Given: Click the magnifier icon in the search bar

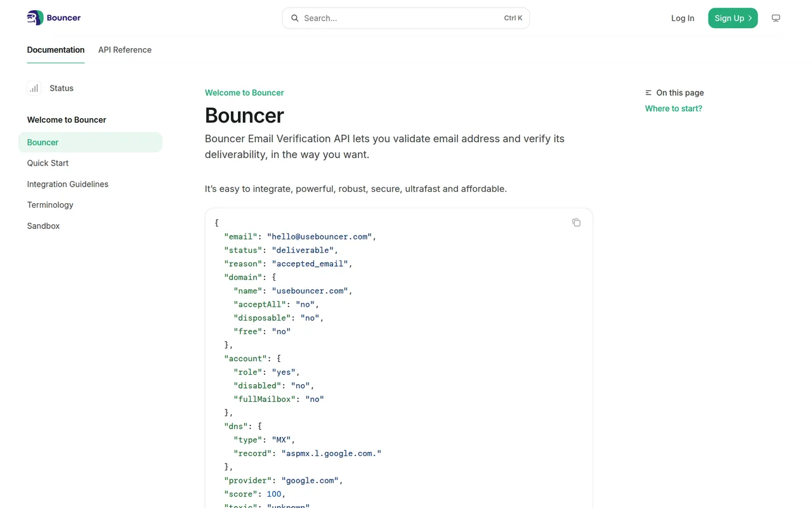Looking at the screenshot, I should pos(295,18).
